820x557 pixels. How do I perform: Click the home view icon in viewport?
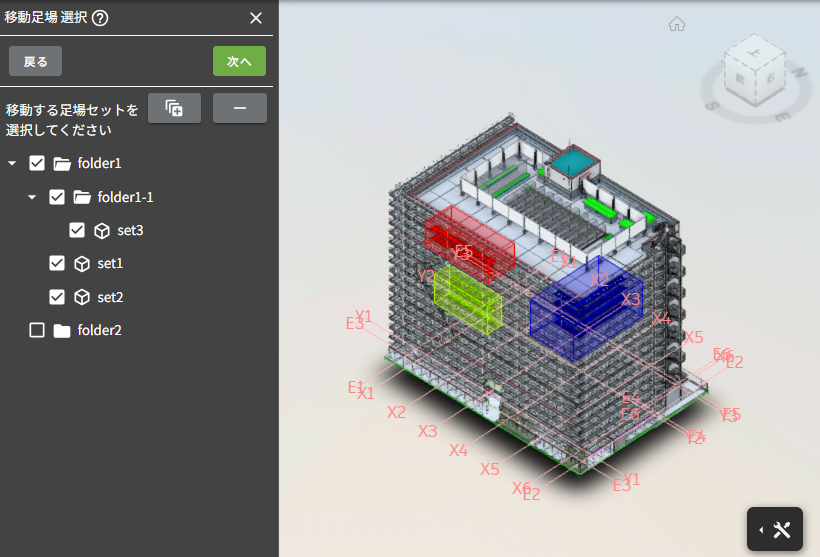(x=677, y=24)
